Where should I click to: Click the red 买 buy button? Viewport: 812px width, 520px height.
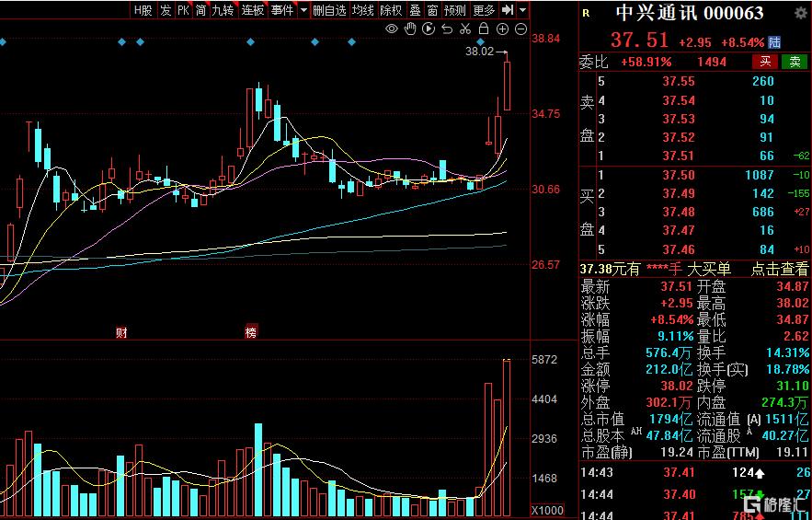(x=765, y=62)
